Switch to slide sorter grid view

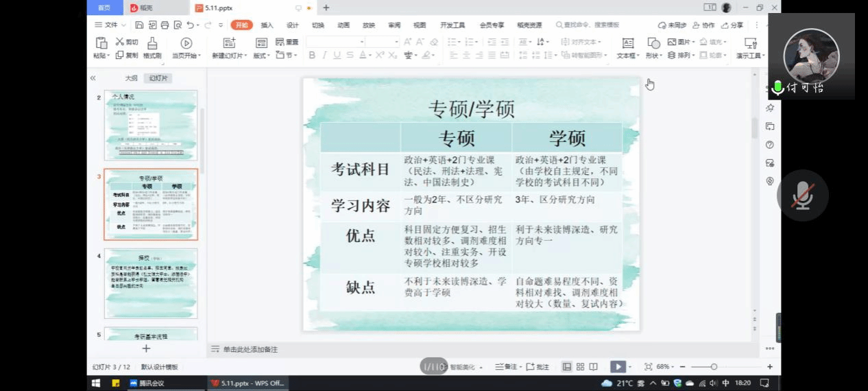580,367
